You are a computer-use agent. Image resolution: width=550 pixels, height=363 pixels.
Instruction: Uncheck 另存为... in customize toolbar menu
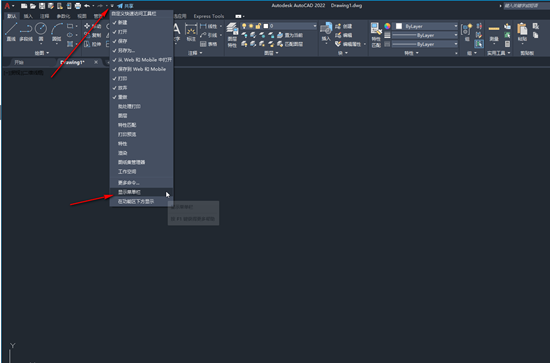[141, 51]
